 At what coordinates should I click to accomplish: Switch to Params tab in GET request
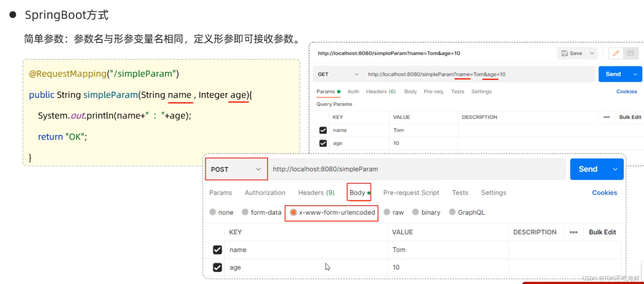coord(328,91)
